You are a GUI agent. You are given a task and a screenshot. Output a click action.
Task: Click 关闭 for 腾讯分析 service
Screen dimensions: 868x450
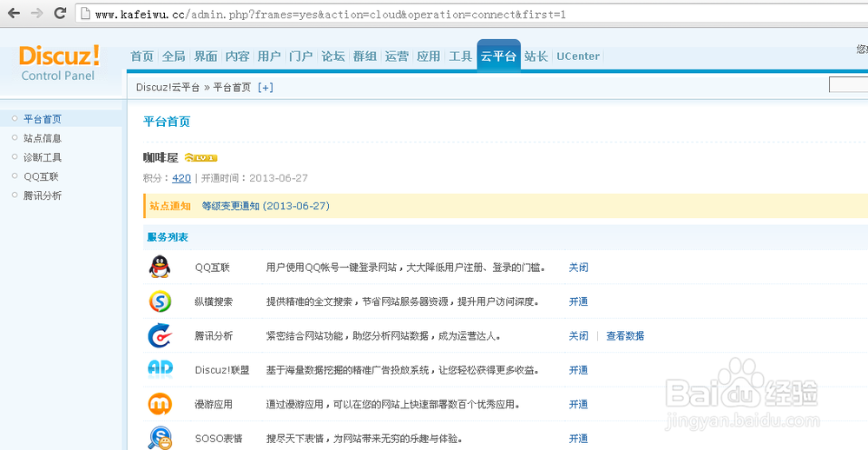(x=578, y=336)
